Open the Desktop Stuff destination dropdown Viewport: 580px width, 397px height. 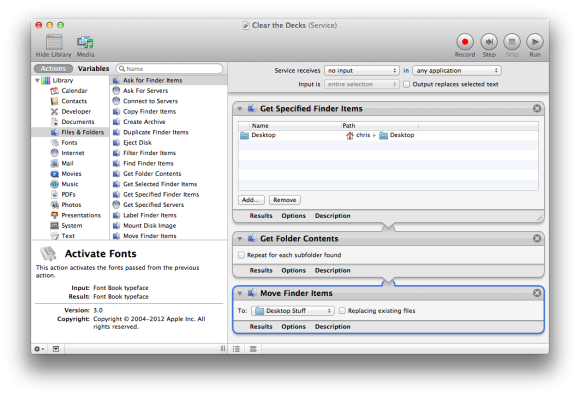[293, 311]
